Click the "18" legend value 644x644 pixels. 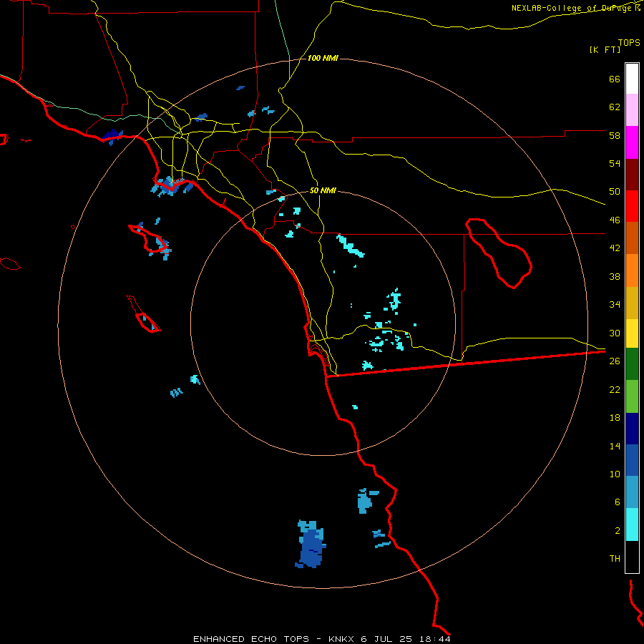[x=615, y=417]
